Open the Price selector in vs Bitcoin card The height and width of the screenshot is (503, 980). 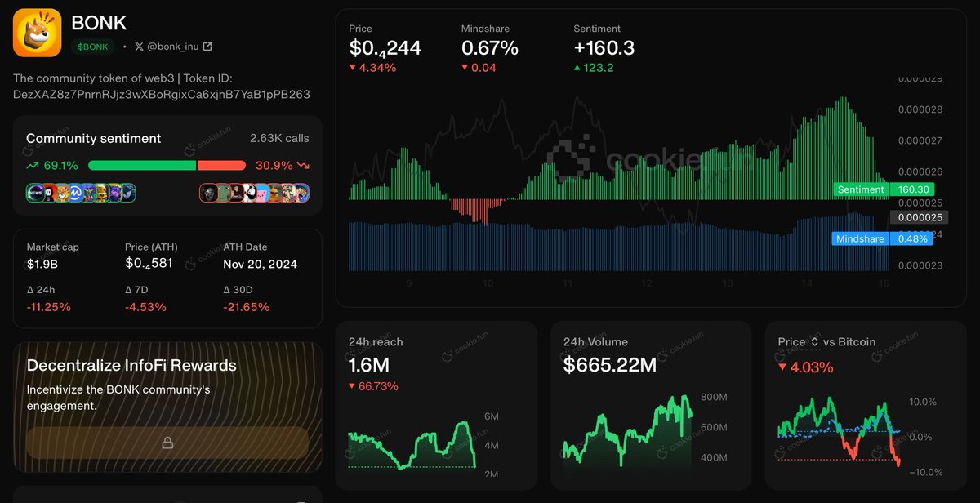(800, 342)
